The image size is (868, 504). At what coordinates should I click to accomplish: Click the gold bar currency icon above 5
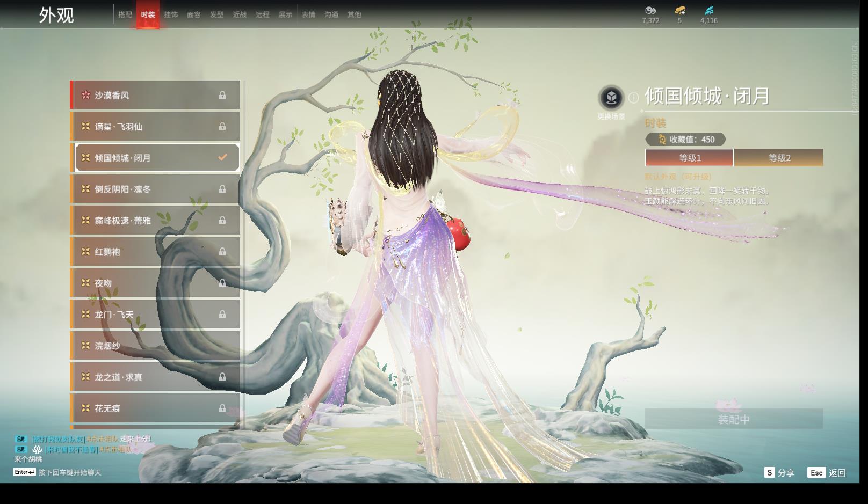point(679,10)
